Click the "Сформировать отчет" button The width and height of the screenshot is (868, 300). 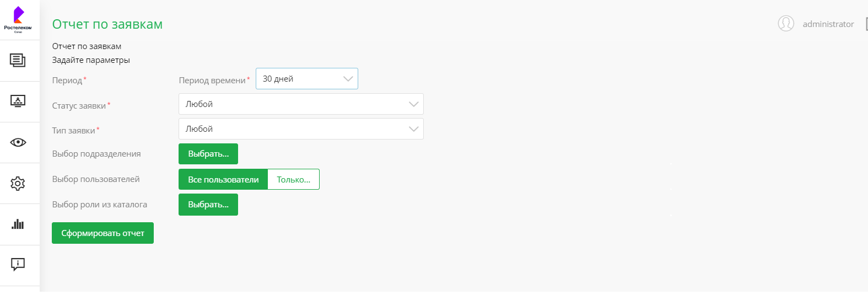pyautogui.click(x=103, y=233)
